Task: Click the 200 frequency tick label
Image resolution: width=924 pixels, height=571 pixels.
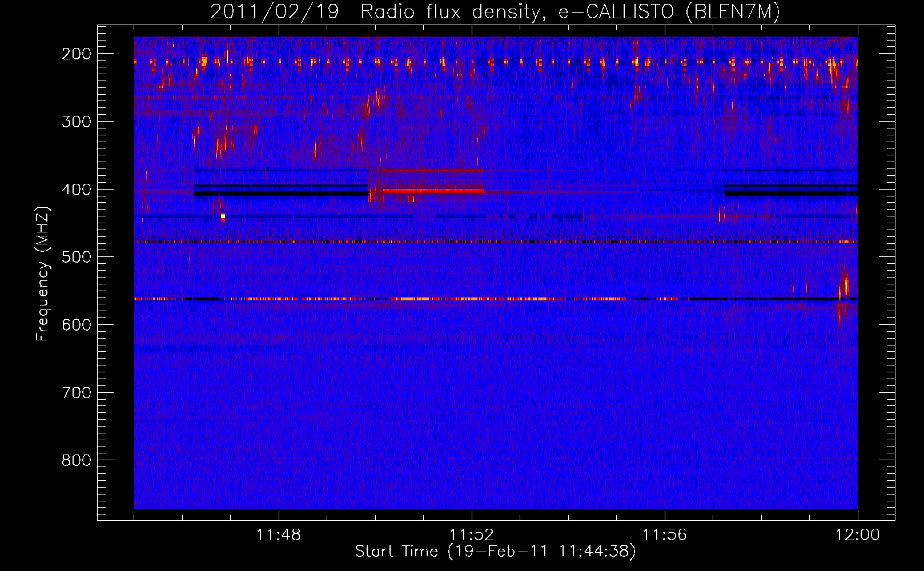Action: pos(76,54)
